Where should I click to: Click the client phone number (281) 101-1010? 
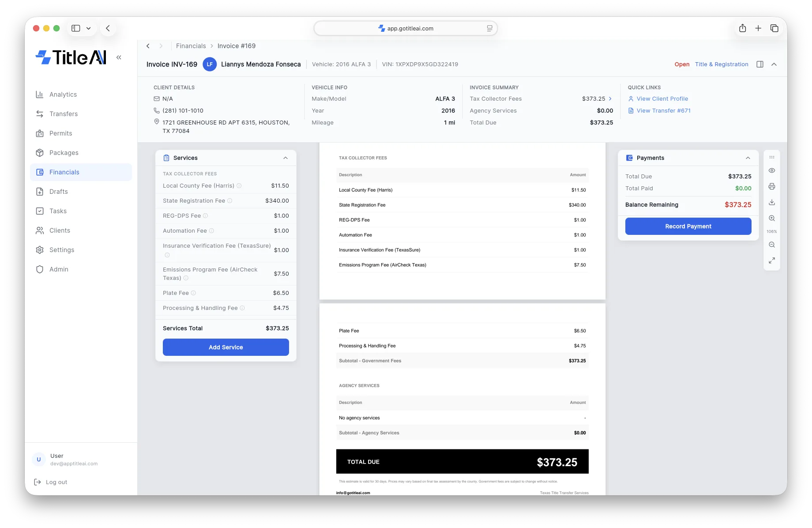click(x=183, y=111)
